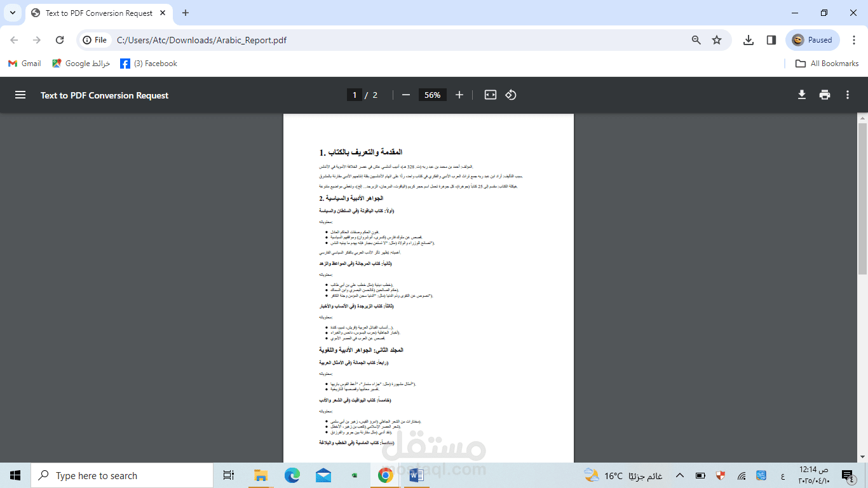Open the Gmail bookmark

[24, 64]
